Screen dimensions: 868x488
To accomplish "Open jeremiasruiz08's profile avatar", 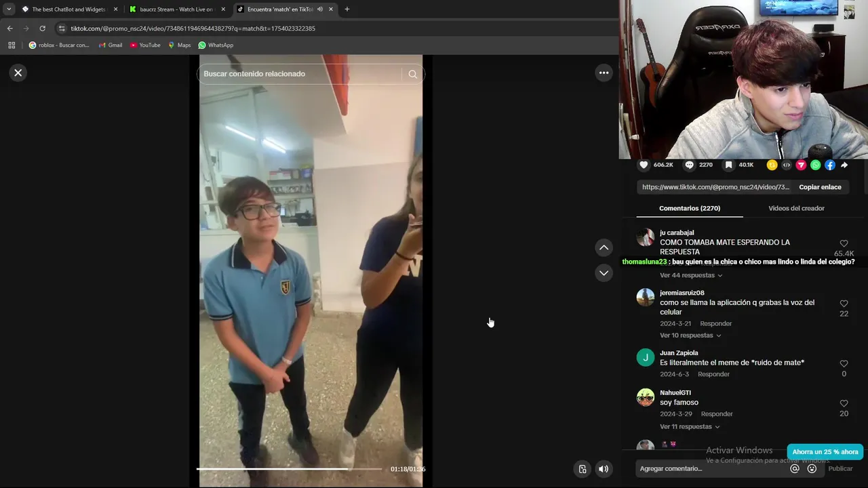I will tap(646, 298).
